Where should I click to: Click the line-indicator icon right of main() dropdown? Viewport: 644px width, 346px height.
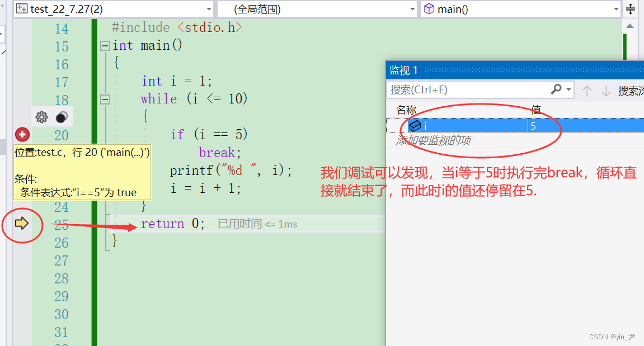coord(631,8)
